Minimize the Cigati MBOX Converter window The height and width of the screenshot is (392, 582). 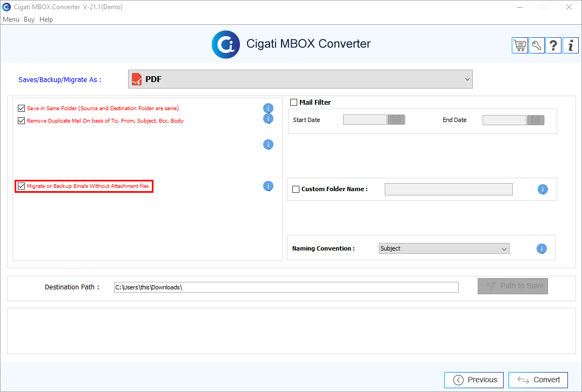tap(520, 7)
